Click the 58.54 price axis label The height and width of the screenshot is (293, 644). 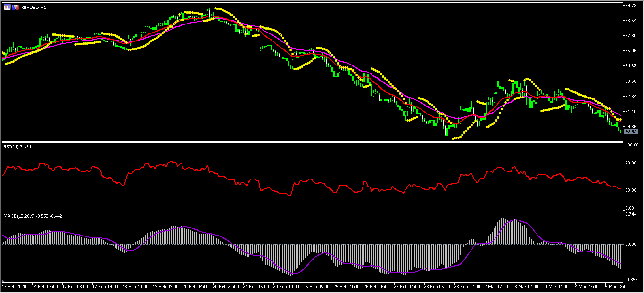pyautogui.click(x=631, y=21)
